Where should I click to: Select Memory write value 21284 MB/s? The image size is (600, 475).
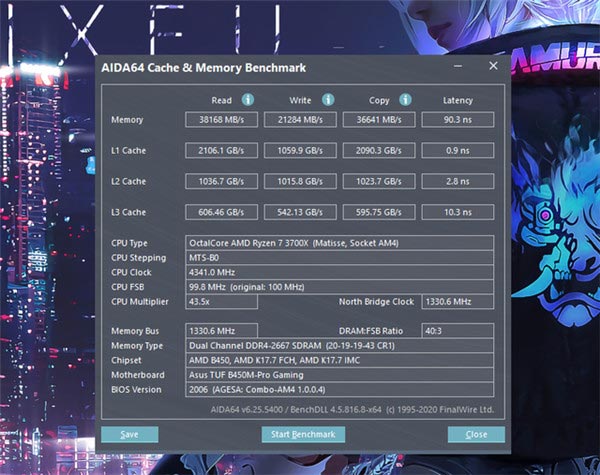pyautogui.click(x=300, y=119)
